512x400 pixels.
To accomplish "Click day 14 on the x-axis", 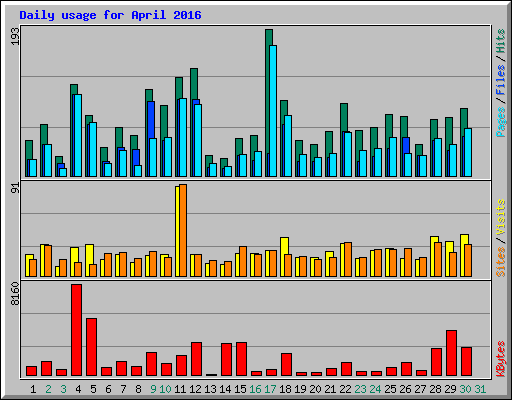I will click(225, 389).
